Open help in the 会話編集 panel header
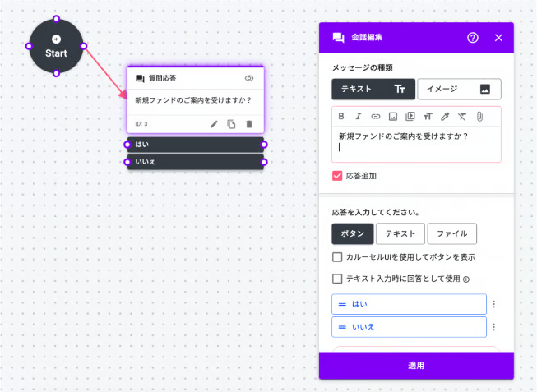 pos(473,37)
